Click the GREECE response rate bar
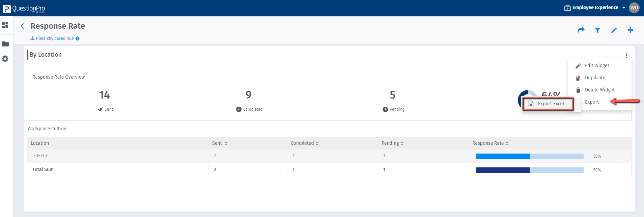 [529, 156]
